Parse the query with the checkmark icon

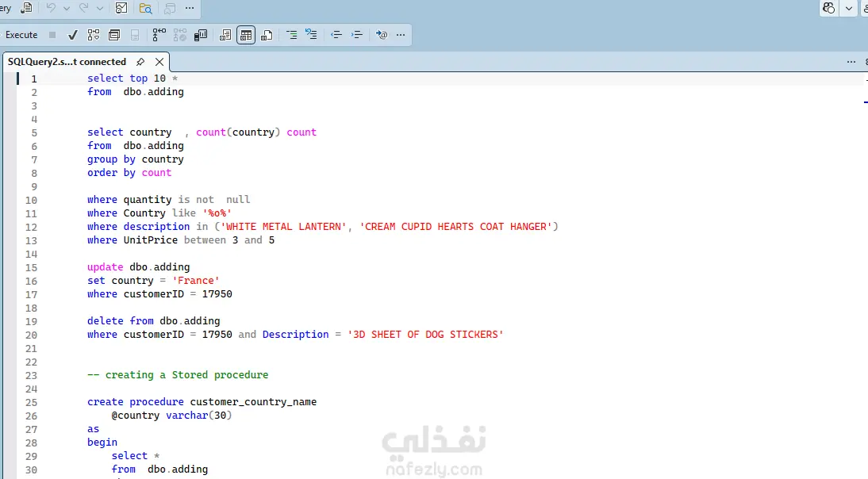click(x=72, y=35)
